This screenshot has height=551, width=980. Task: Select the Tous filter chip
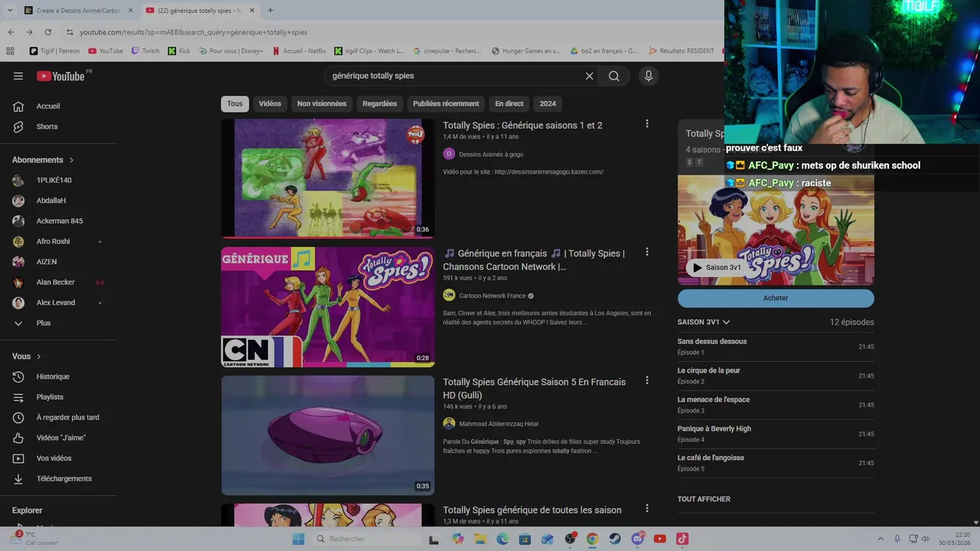(235, 103)
